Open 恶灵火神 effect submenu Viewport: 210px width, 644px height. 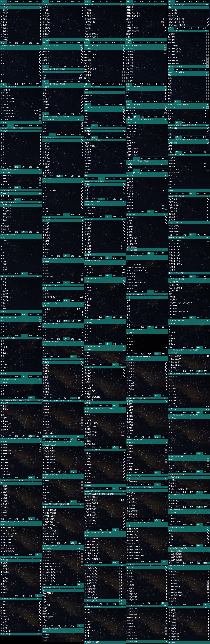(63, 57)
